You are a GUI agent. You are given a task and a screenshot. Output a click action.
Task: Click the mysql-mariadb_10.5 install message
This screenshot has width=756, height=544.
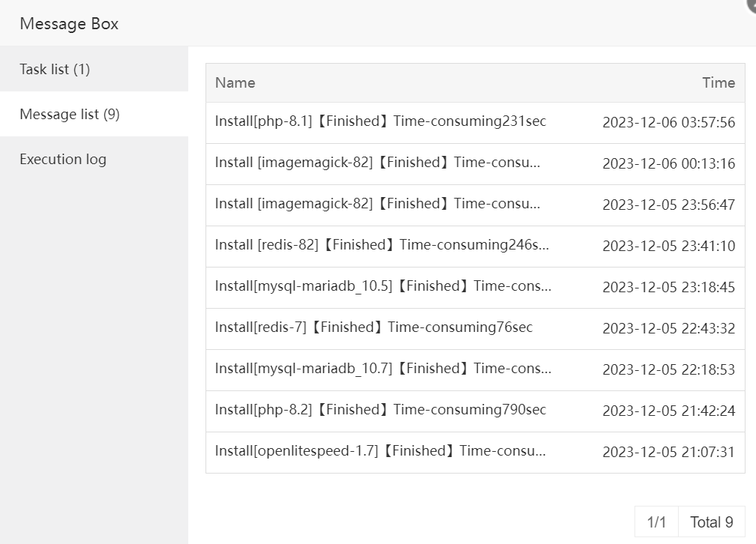382,286
